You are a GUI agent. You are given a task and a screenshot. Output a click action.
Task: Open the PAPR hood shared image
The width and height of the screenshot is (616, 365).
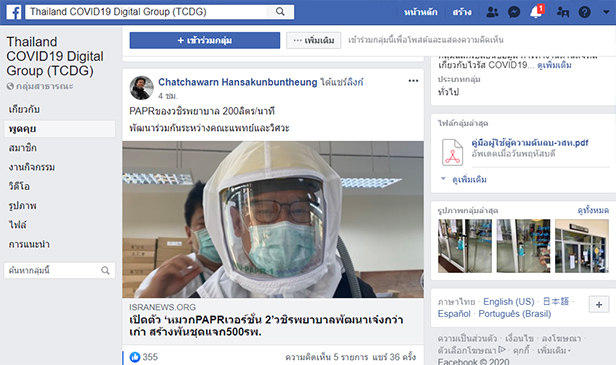click(273, 219)
